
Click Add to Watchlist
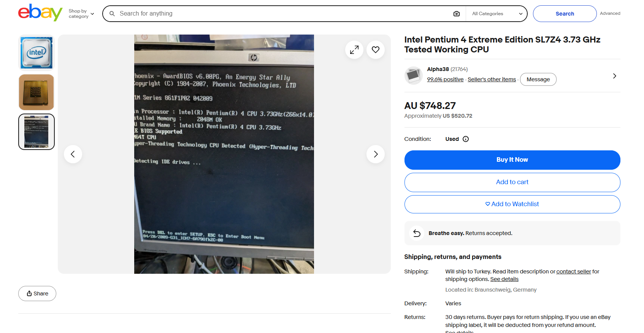click(x=512, y=204)
